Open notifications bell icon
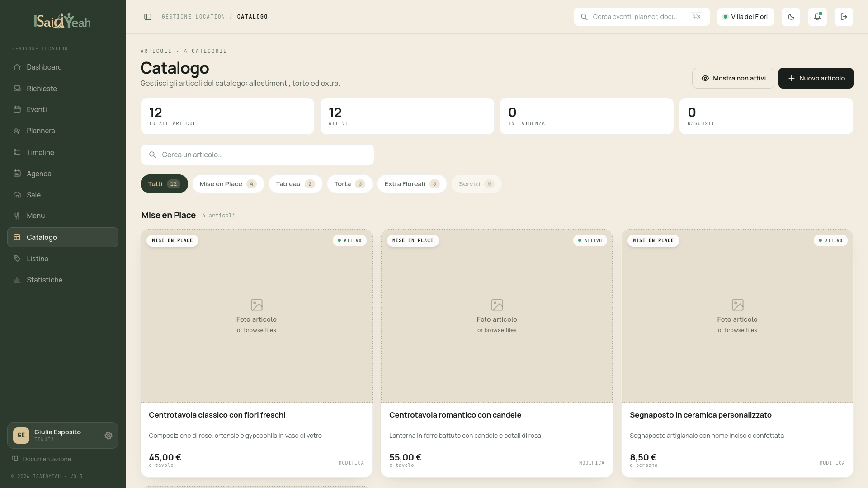Viewport: 868px width, 488px height. tap(817, 17)
